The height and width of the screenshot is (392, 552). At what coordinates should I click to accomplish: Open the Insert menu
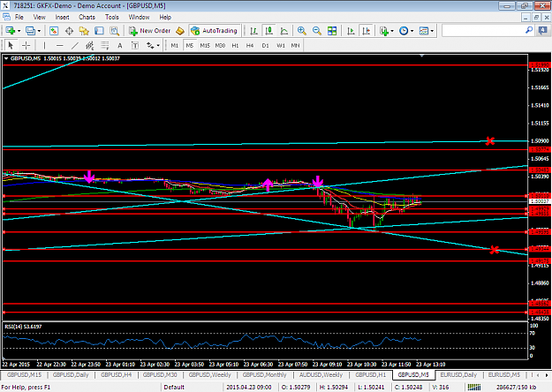click(62, 17)
